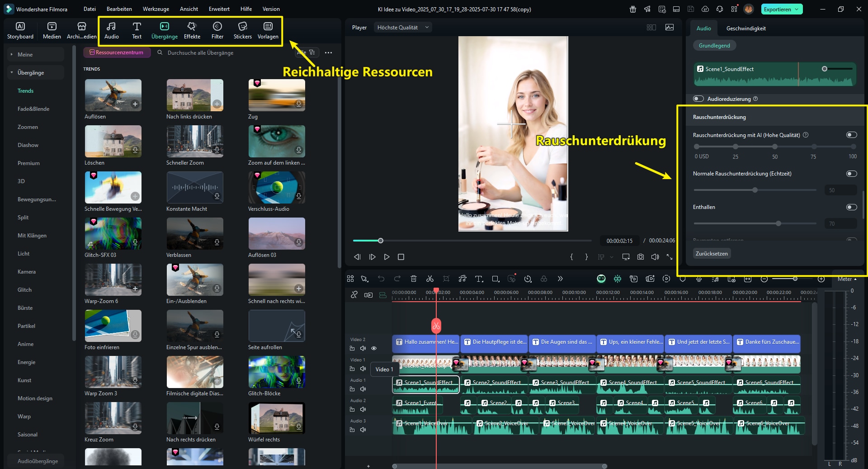The image size is (868, 469).
Task: Toggle Normale Rauschunterdrückung (Echtzeit)
Action: tap(851, 174)
